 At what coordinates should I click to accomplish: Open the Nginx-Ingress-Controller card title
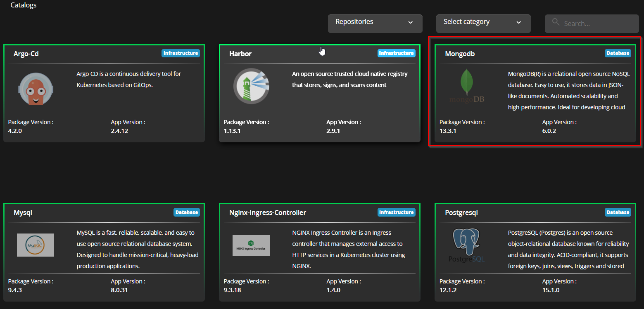pos(268,213)
